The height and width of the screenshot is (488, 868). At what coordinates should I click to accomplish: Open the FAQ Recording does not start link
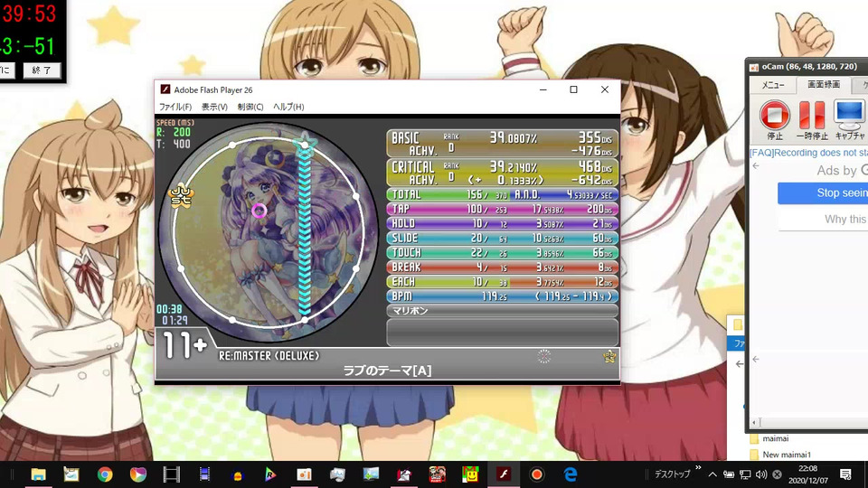coord(808,153)
